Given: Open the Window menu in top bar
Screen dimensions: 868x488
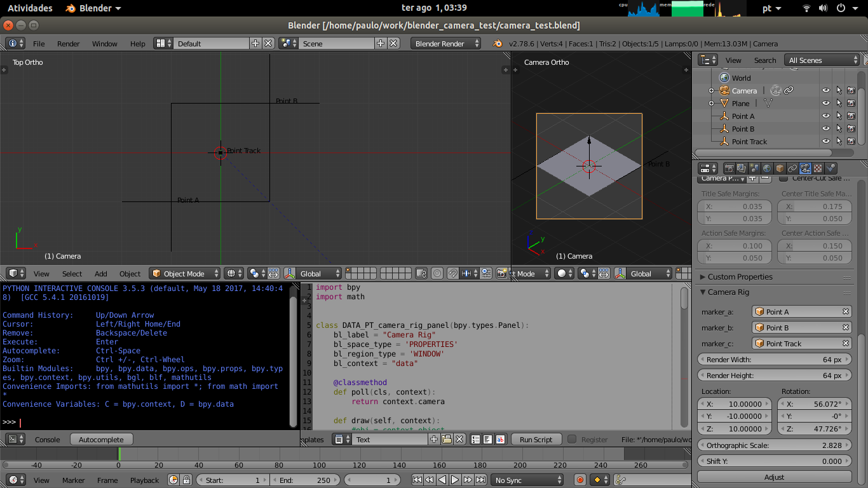Looking at the screenshot, I should (x=105, y=44).
